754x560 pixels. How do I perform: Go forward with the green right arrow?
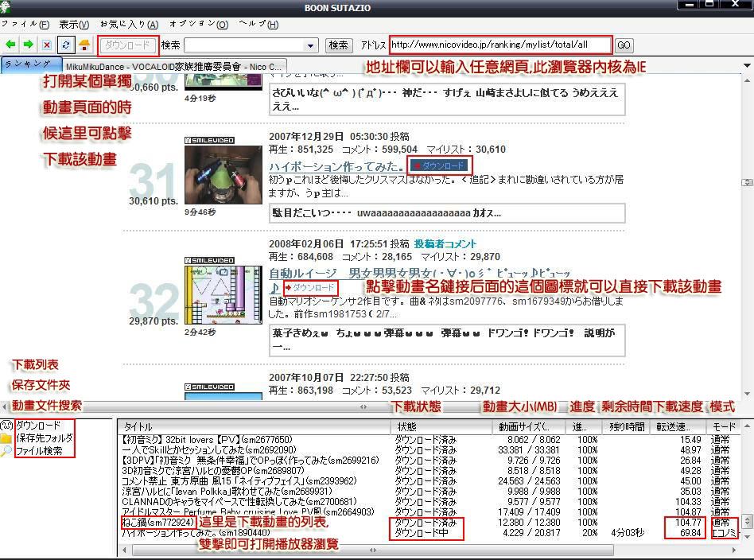pyautogui.click(x=29, y=45)
